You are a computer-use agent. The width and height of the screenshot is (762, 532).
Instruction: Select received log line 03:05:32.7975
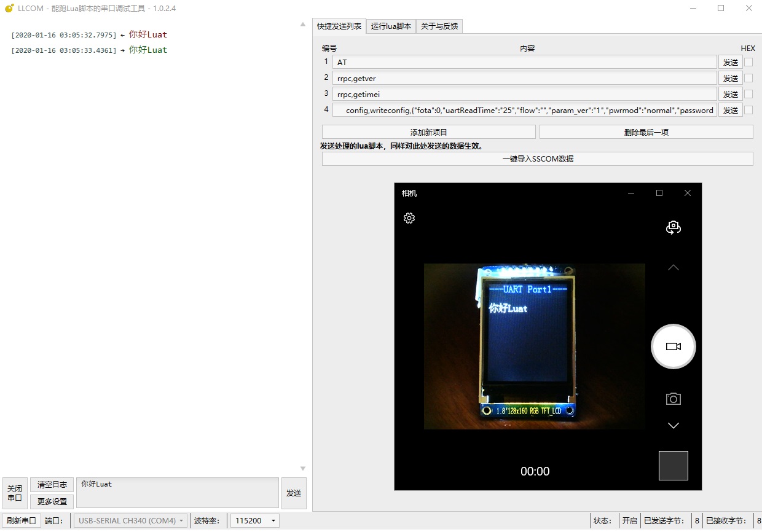click(x=89, y=35)
